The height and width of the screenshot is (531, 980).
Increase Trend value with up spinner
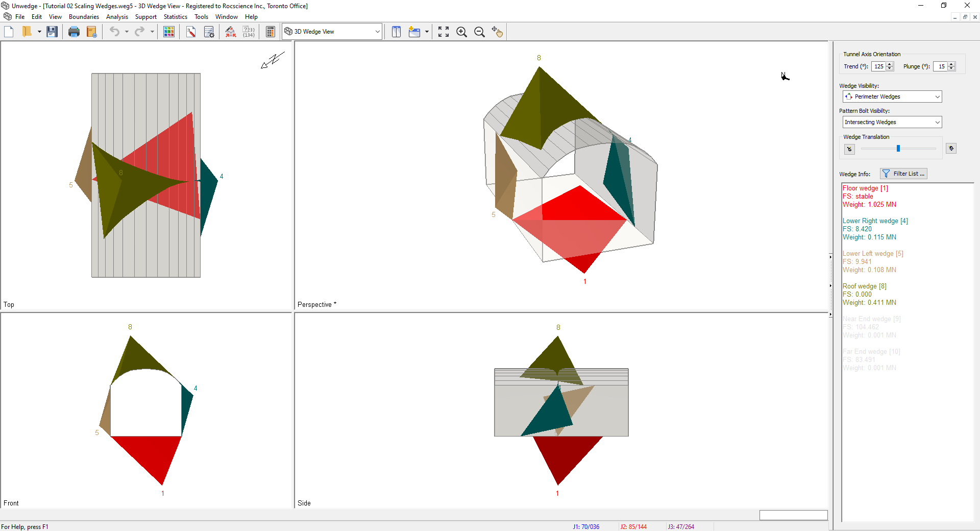coord(890,64)
